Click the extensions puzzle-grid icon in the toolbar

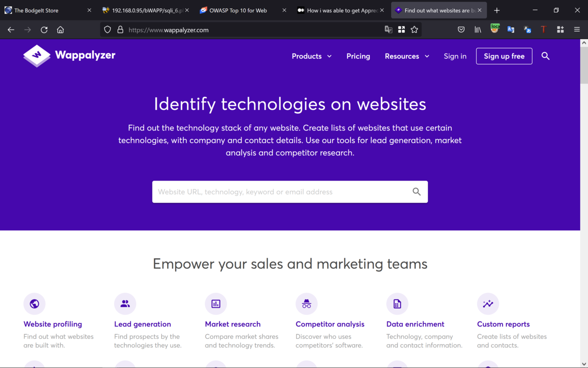(560, 30)
